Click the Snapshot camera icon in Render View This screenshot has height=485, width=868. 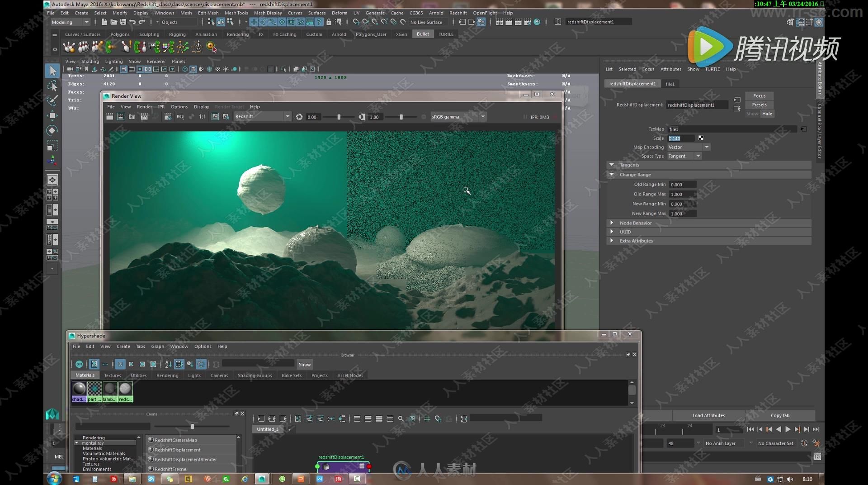[x=132, y=117]
